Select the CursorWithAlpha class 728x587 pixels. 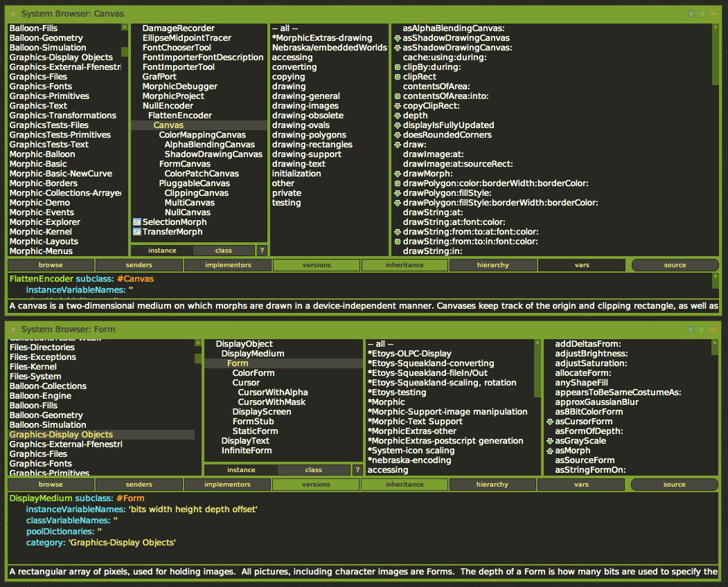pyautogui.click(x=272, y=392)
